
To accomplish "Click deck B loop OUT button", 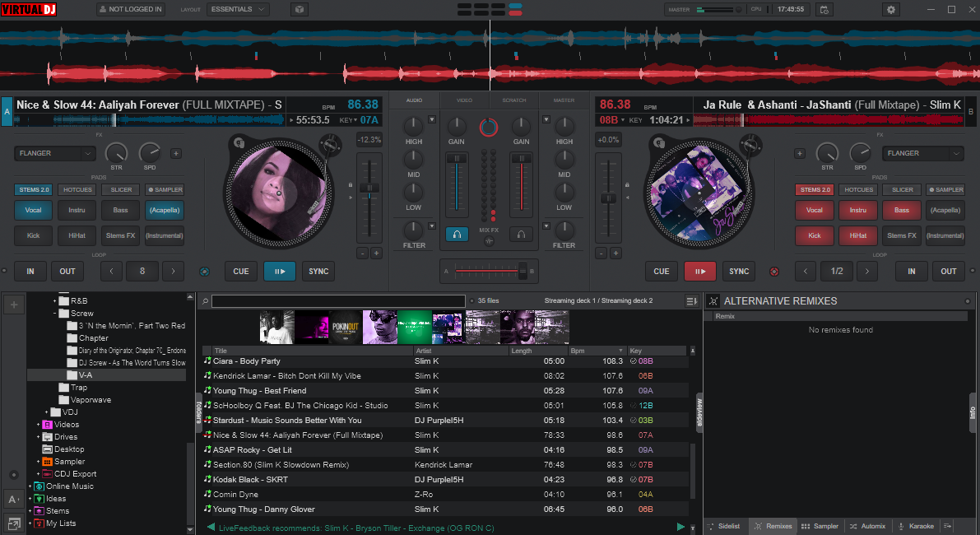I will [948, 272].
